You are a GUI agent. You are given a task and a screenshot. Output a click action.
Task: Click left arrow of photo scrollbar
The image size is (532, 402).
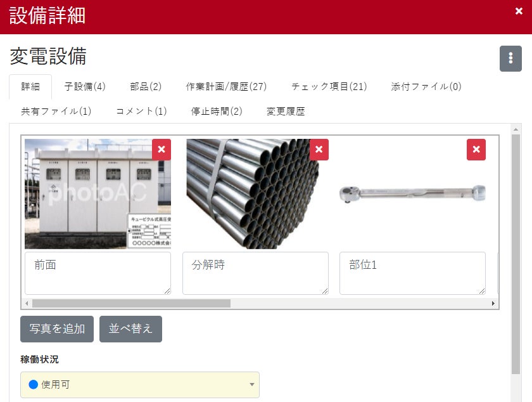tap(27, 303)
